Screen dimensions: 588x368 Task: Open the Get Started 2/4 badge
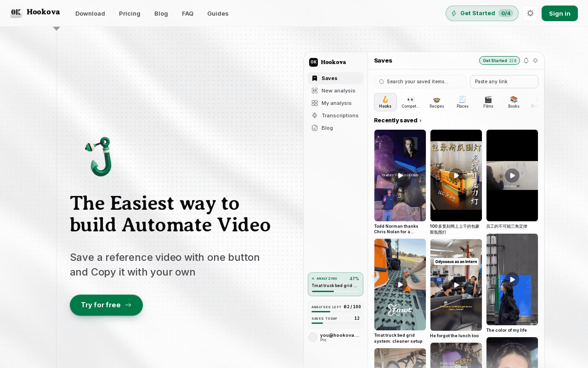pos(499,61)
